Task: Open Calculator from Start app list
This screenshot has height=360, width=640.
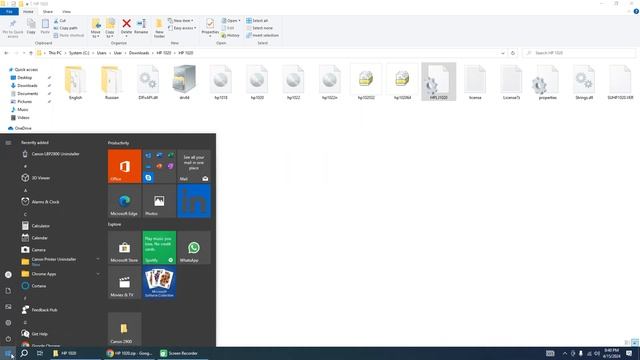Action: pyautogui.click(x=40, y=226)
